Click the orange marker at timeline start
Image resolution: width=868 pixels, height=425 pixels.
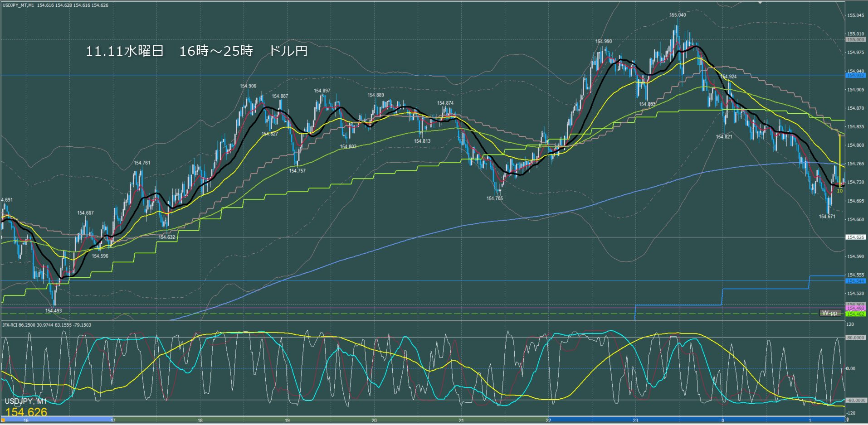tap(3, 420)
